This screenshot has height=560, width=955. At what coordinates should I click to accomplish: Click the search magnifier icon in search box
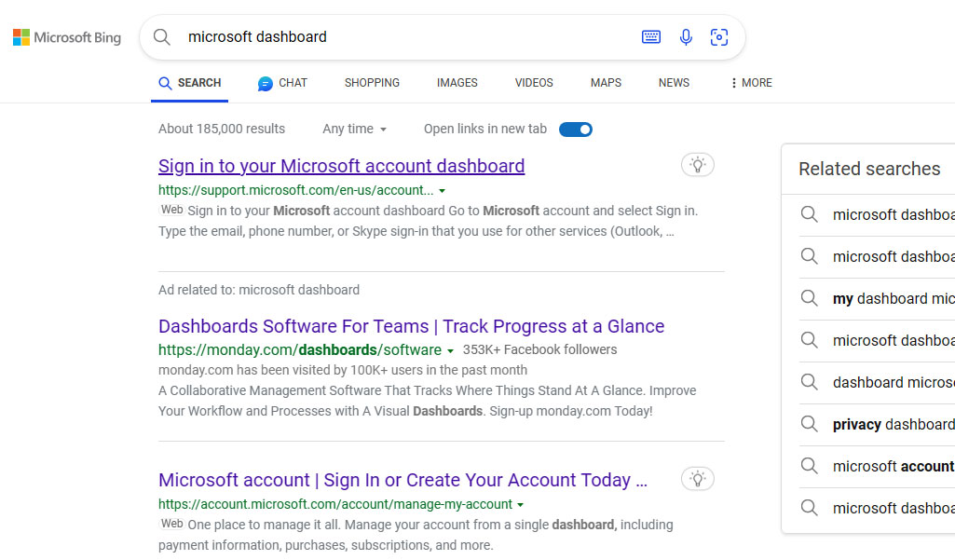point(161,36)
